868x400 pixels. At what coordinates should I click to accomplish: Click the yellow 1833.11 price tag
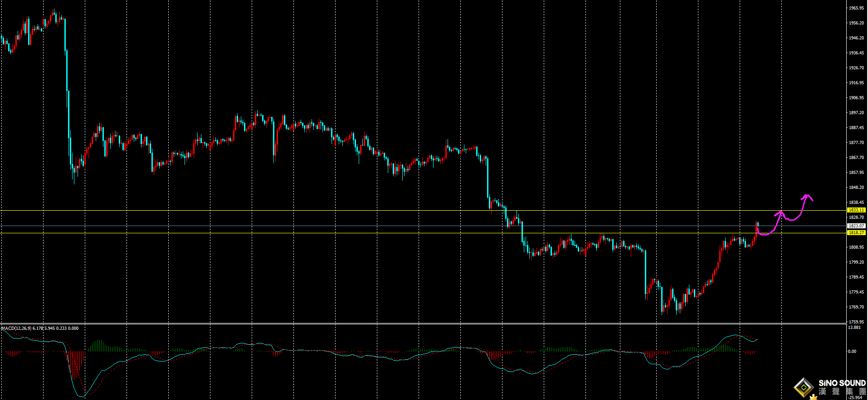[856, 210]
